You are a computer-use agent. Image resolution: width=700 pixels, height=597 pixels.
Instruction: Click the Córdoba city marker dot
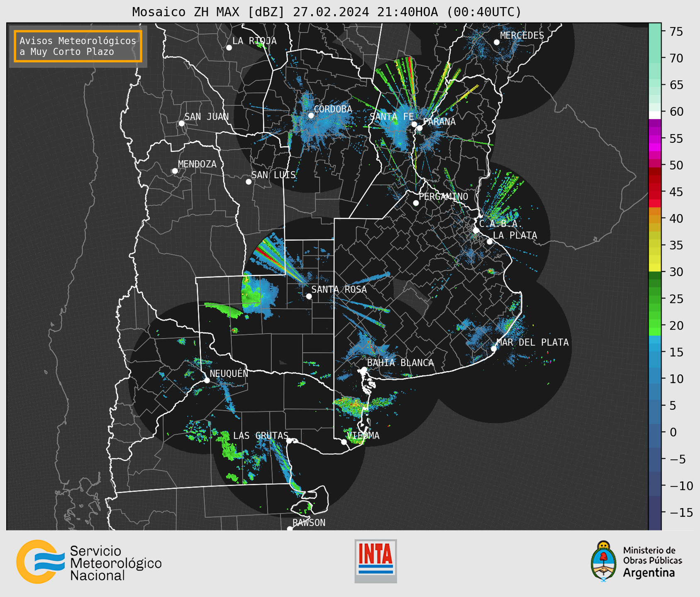point(311,115)
